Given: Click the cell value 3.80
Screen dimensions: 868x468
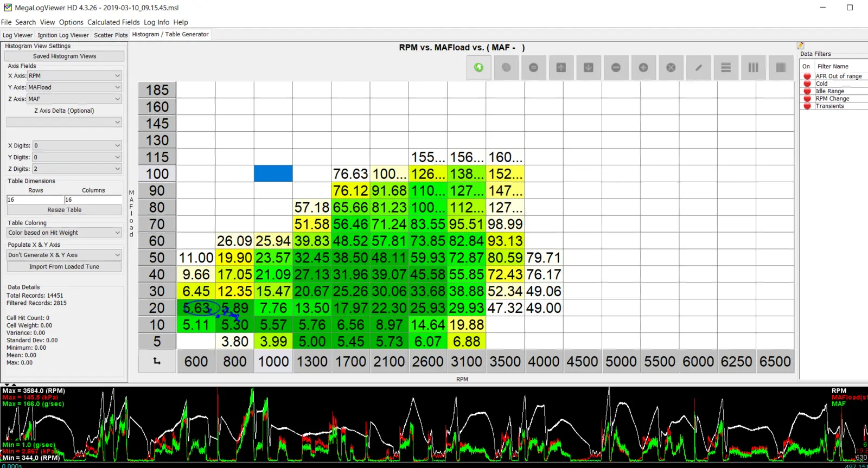Looking at the screenshot, I should [235, 342].
